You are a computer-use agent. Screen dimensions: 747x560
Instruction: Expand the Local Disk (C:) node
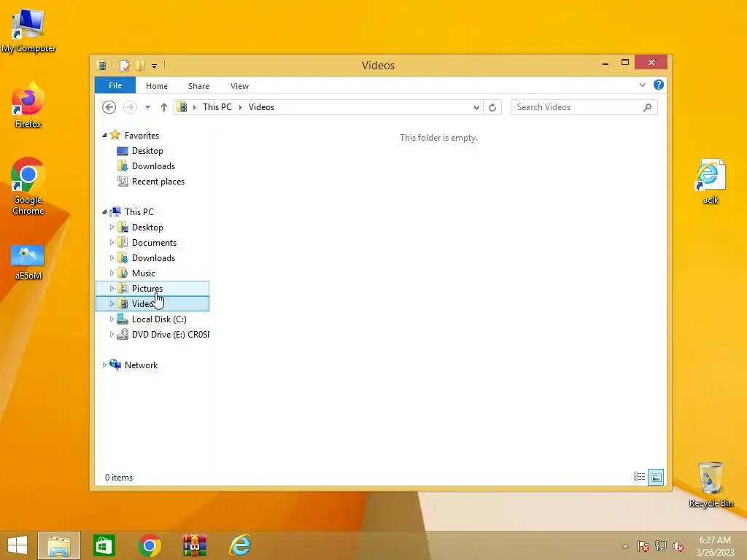(x=112, y=319)
